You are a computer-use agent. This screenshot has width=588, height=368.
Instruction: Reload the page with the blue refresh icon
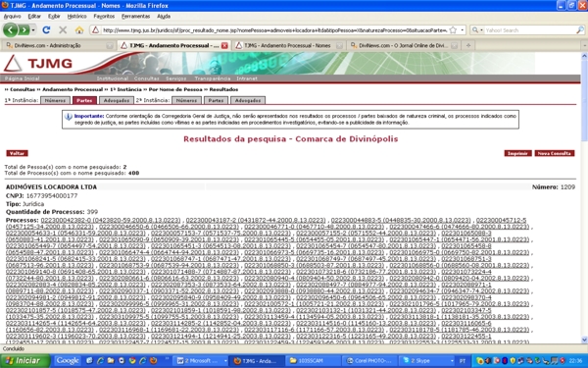pyautogui.click(x=46, y=30)
